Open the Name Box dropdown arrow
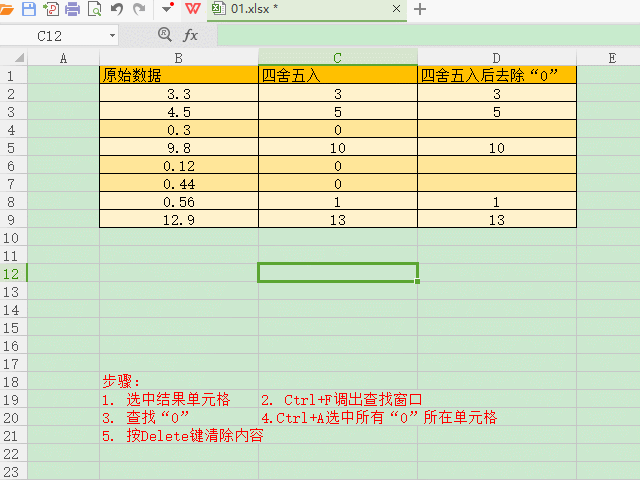 click(112, 36)
